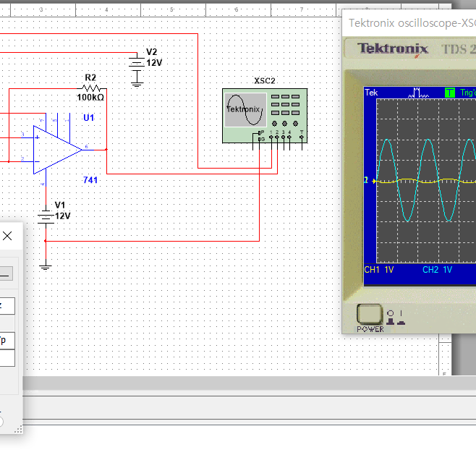476x476 pixels.
Task: Click the junction dot at op-amp output
Action: [106, 149]
